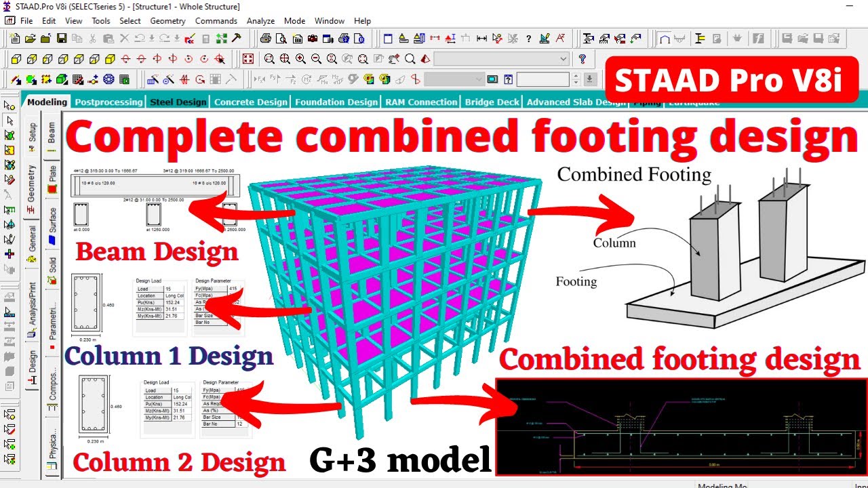Open the Geometry menu

tap(167, 21)
